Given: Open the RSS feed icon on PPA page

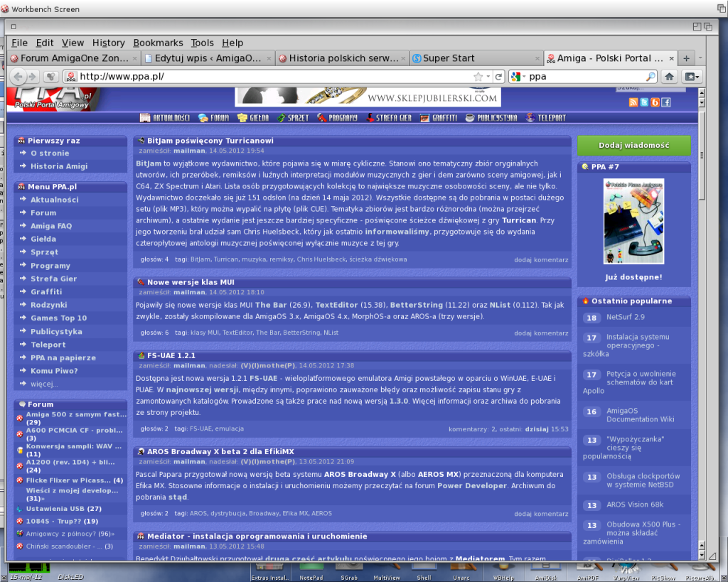Looking at the screenshot, I should pos(633,102).
